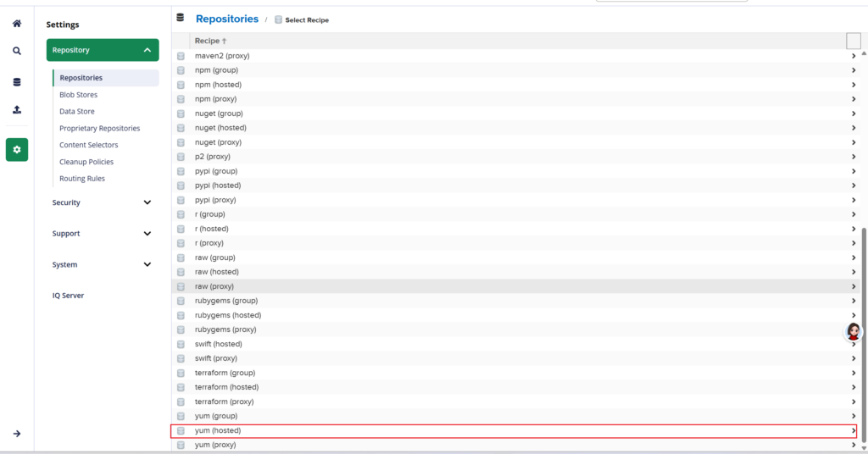Go to Routing Rules
This screenshot has width=868, height=454.
[x=82, y=179]
